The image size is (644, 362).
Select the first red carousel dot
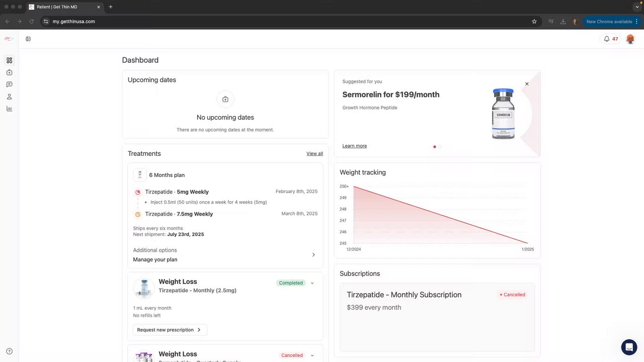pos(435,147)
